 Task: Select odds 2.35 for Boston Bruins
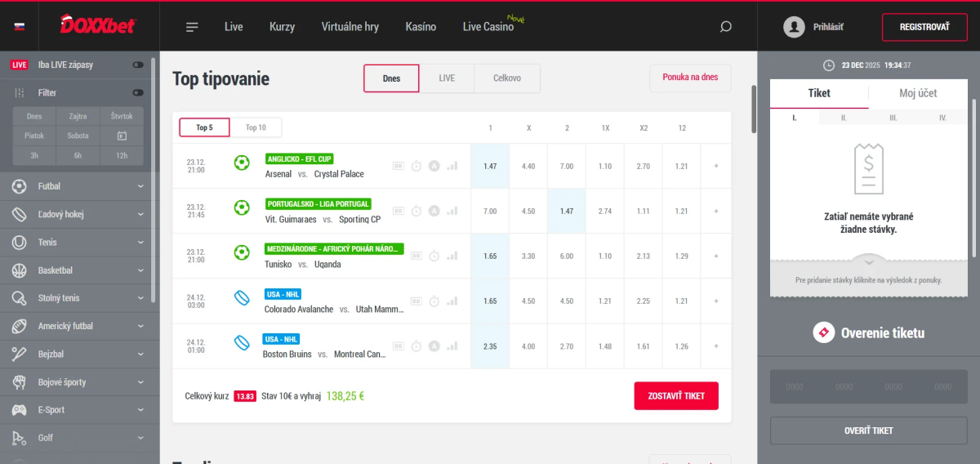pyautogui.click(x=490, y=346)
